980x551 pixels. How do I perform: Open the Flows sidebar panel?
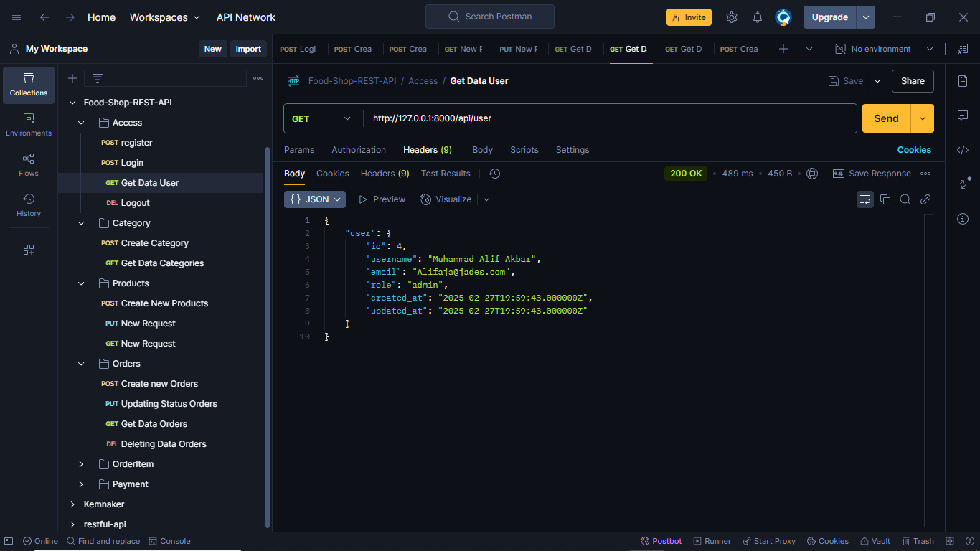[29, 165]
